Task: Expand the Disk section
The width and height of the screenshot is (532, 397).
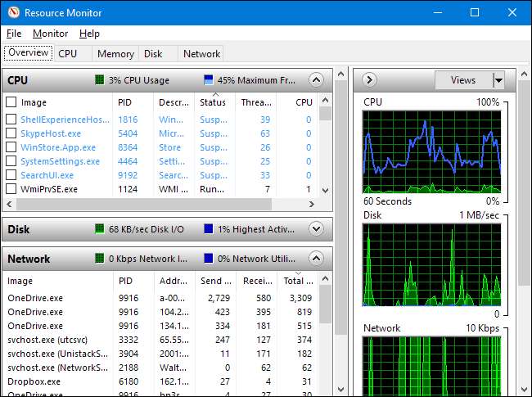Action: pos(317,228)
